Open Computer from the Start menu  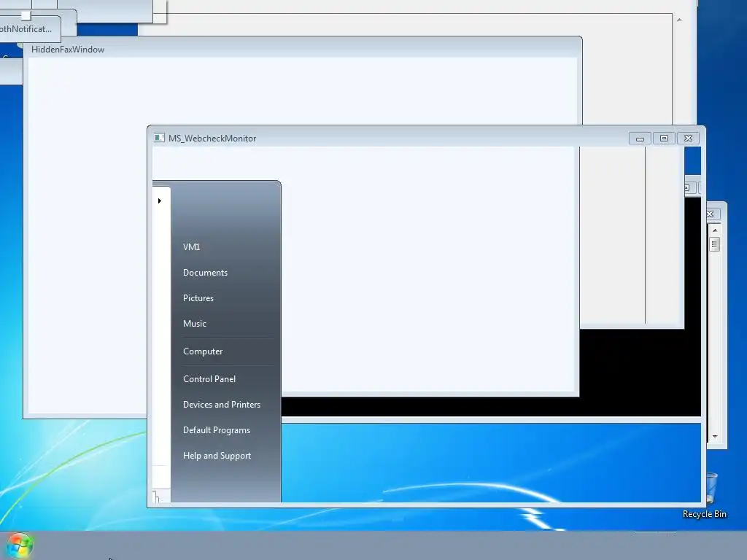pyautogui.click(x=203, y=351)
